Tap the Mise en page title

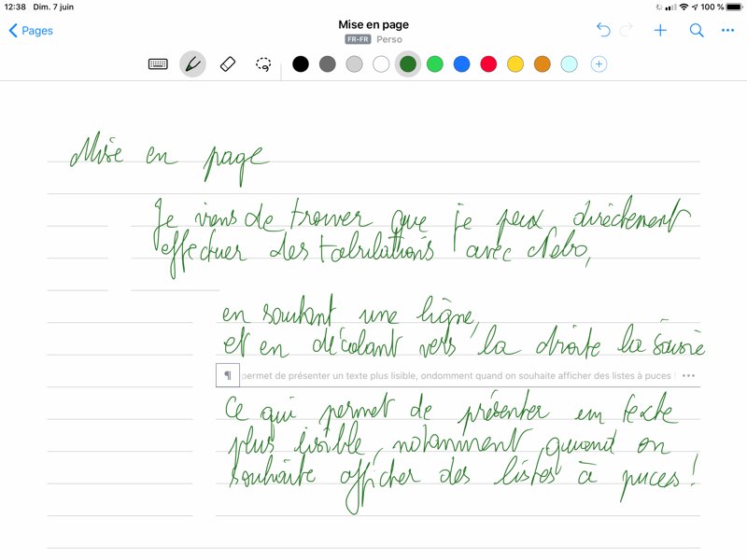point(373,24)
